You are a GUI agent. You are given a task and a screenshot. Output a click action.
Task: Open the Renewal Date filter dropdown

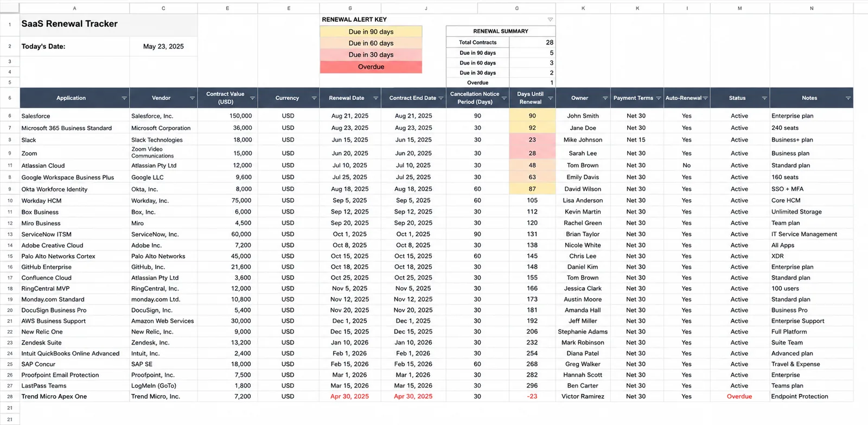375,98
